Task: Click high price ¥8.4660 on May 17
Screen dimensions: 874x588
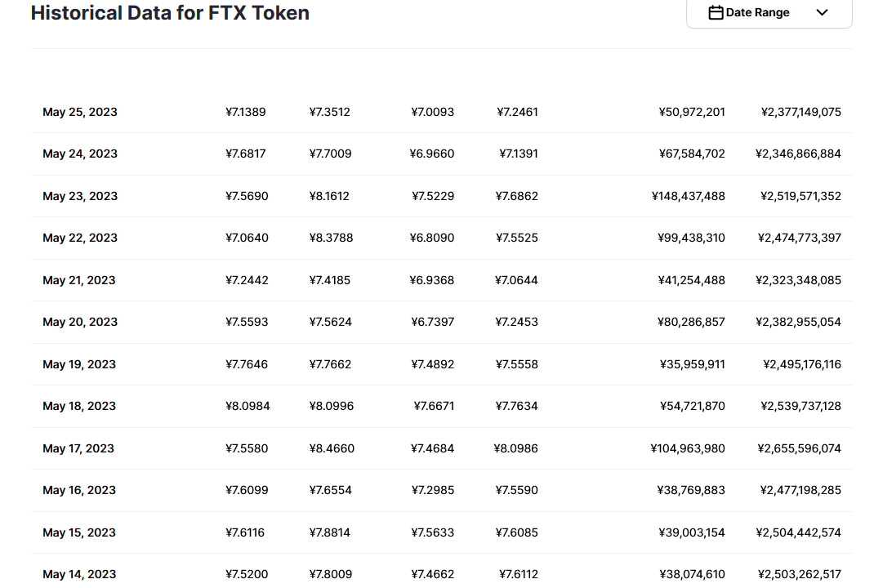Action: tap(332, 448)
